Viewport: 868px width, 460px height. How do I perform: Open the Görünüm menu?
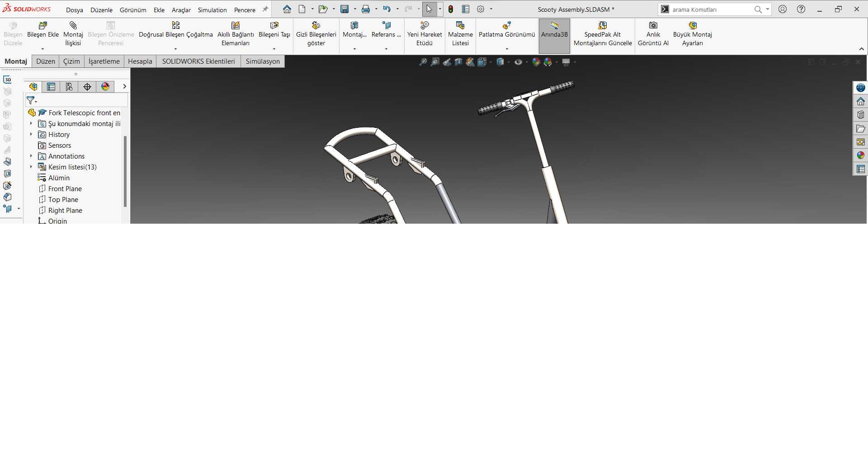coord(133,10)
